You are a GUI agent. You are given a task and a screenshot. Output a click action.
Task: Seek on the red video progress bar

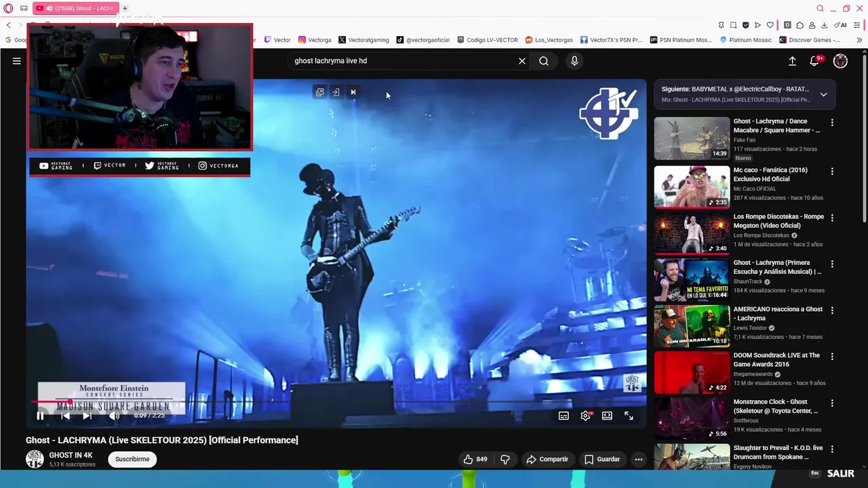point(336,402)
